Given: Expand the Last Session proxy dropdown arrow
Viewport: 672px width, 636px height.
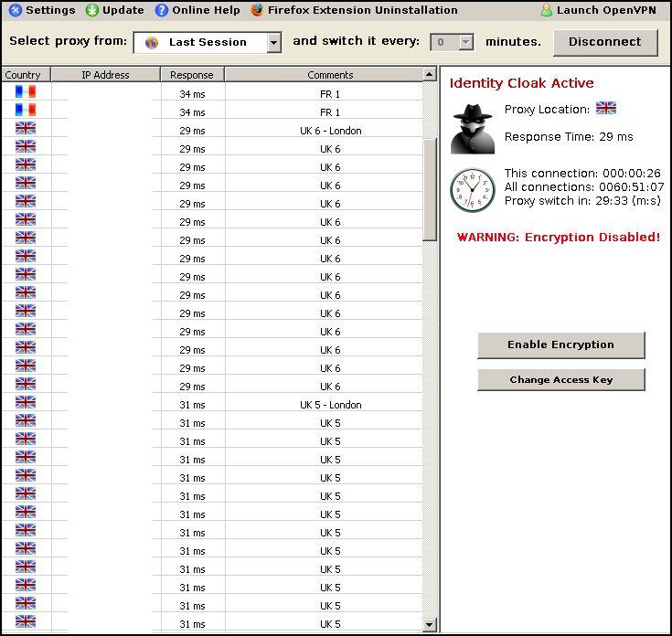Looking at the screenshot, I should 274,43.
